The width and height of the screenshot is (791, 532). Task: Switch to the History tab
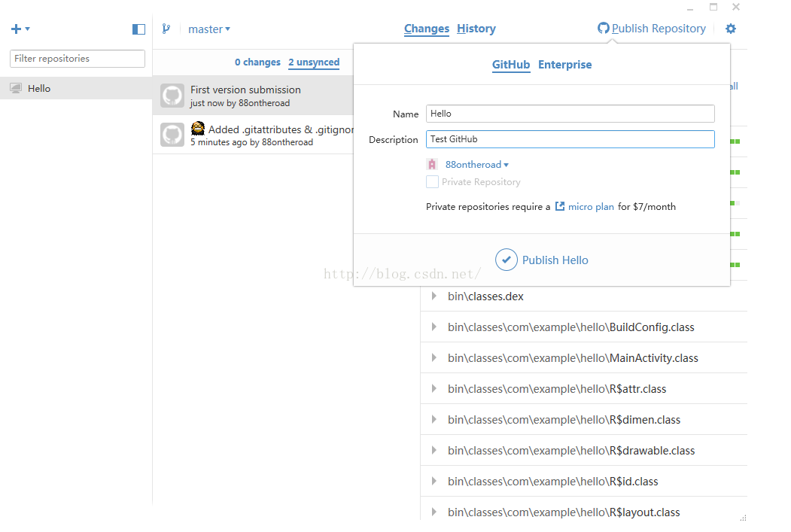pos(476,29)
